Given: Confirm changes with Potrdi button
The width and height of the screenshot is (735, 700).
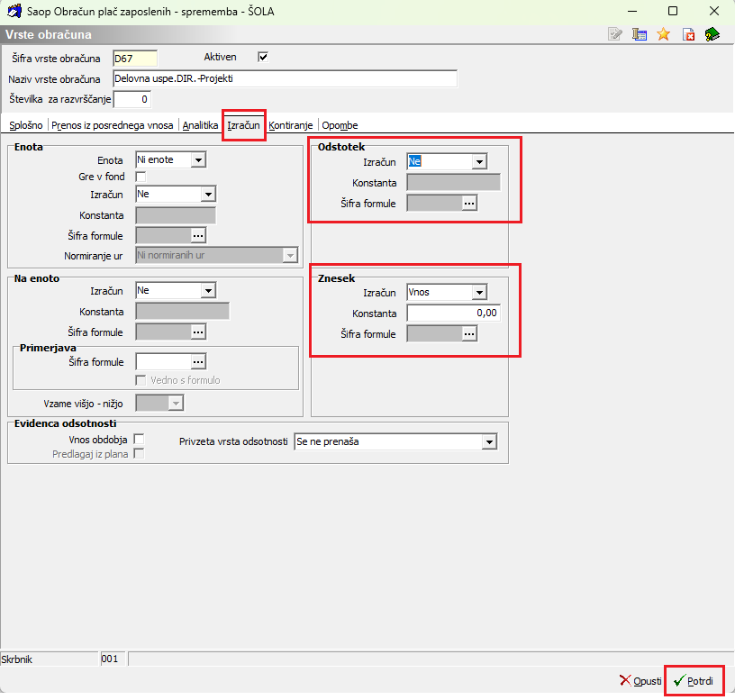Looking at the screenshot, I should coord(694,681).
